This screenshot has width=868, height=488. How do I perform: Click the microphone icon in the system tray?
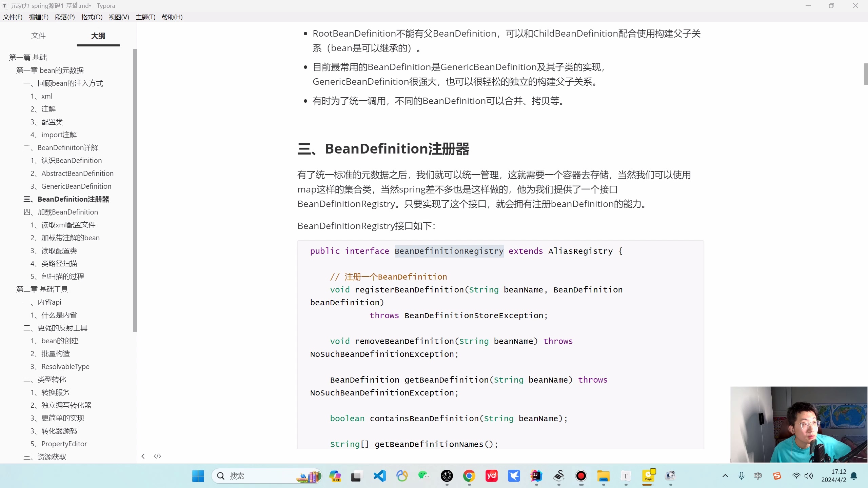(x=741, y=476)
